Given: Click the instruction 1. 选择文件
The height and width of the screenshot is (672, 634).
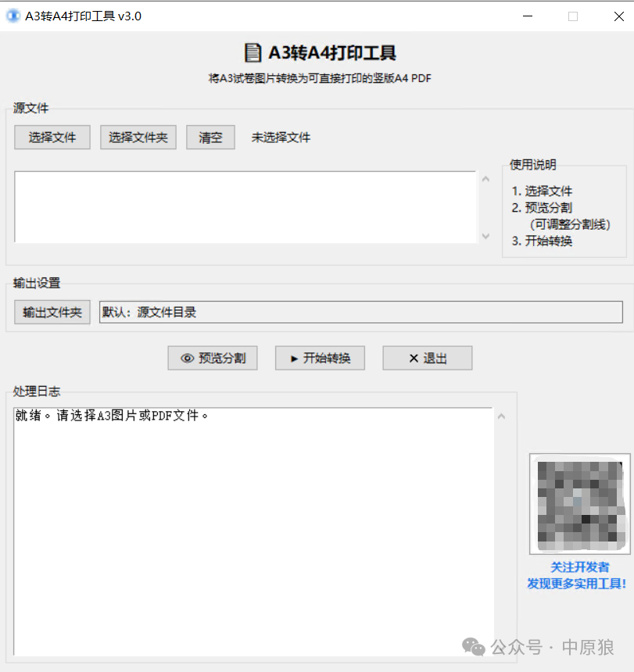Looking at the screenshot, I should 542,191.
